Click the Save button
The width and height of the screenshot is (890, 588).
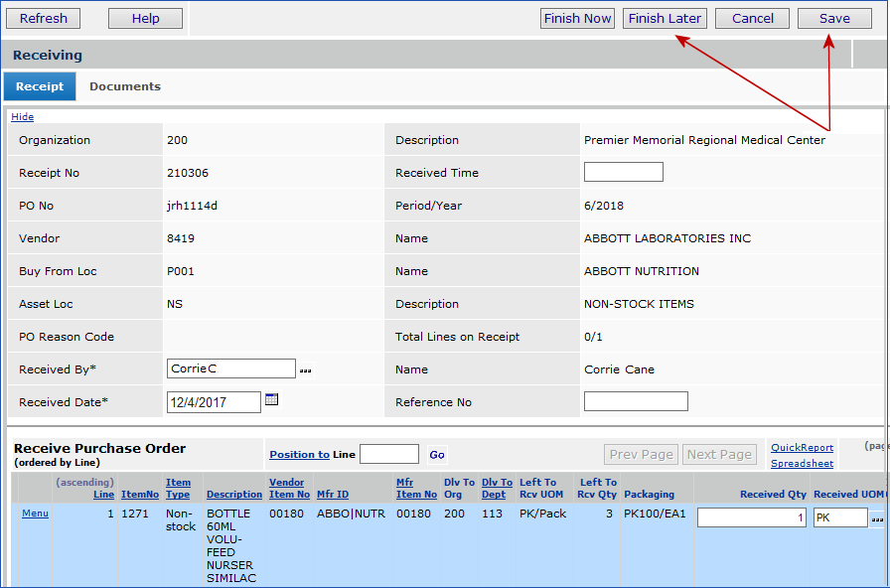click(x=834, y=18)
